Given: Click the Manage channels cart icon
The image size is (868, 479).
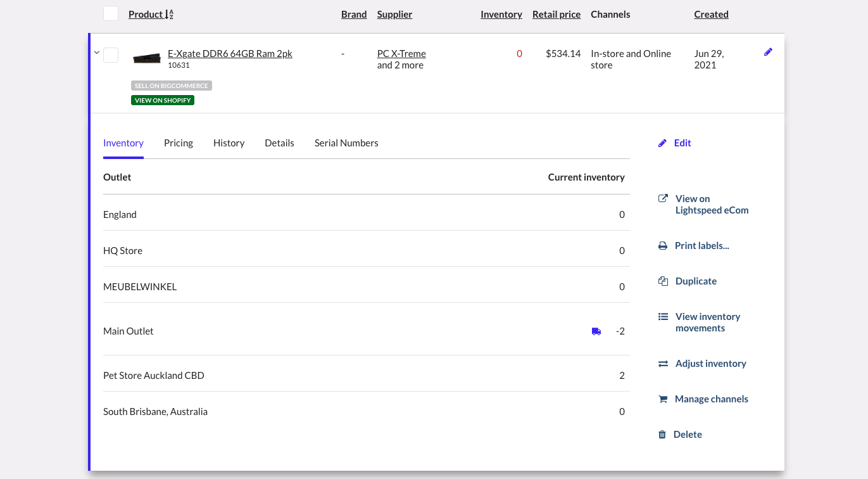Looking at the screenshot, I should (662, 399).
